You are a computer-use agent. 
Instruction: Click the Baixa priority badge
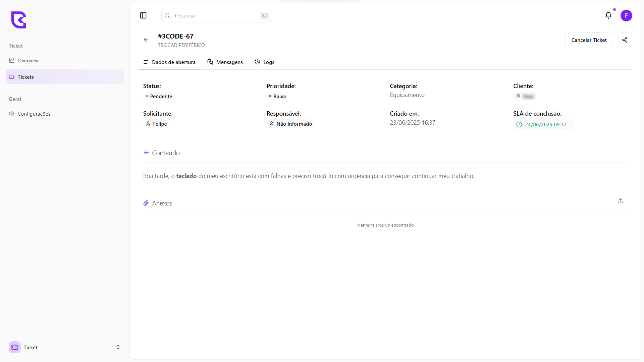click(277, 97)
